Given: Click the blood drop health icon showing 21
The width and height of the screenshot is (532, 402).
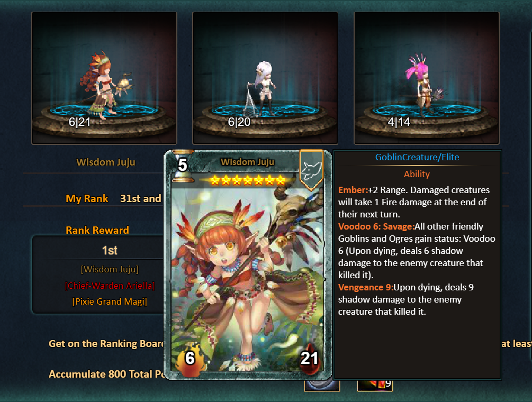Looking at the screenshot, I should click(309, 358).
